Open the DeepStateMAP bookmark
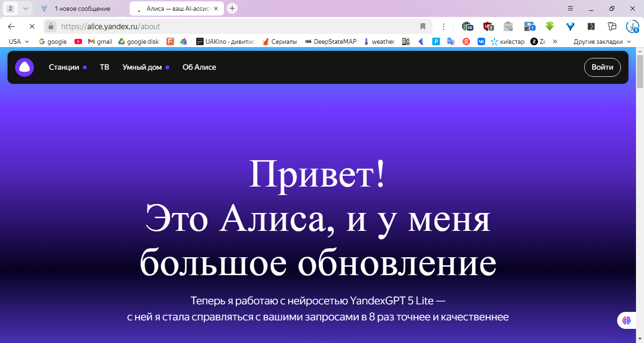The height and width of the screenshot is (343, 644). tap(331, 41)
